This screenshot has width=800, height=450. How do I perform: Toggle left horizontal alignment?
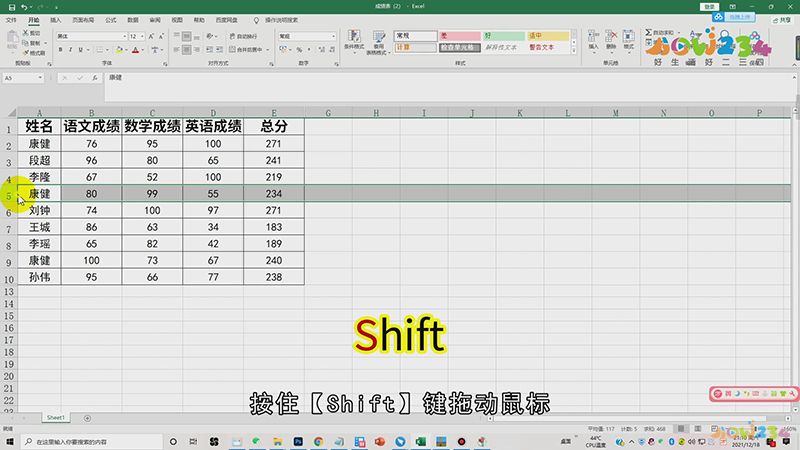coord(177,49)
